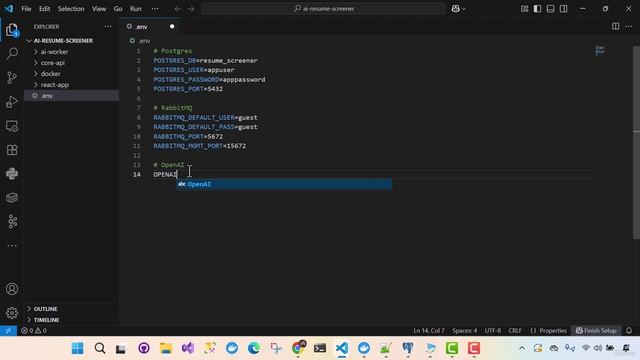Go back in navigation history
This screenshot has width=640, height=360.
click(177, 9)
